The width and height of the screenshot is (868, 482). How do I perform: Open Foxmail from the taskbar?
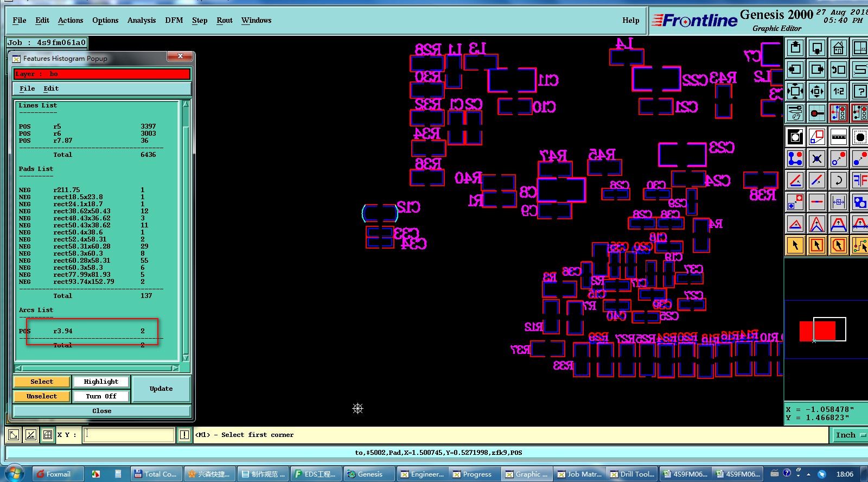[58, 474]
